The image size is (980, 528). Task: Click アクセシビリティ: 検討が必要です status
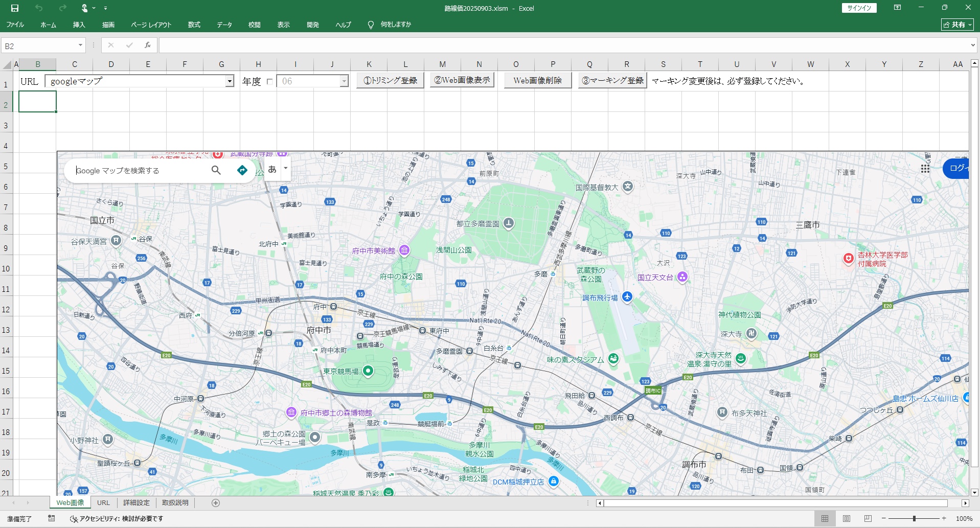point(117,518)
